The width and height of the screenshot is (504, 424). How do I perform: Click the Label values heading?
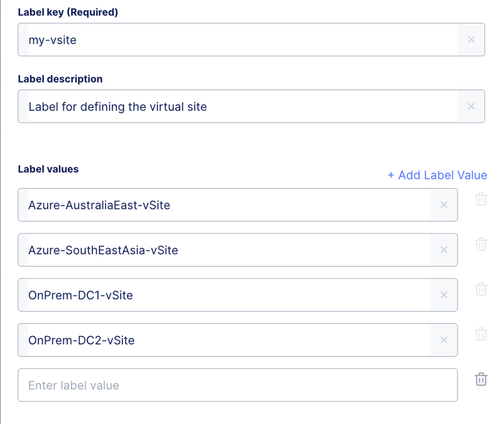(48, 169)
